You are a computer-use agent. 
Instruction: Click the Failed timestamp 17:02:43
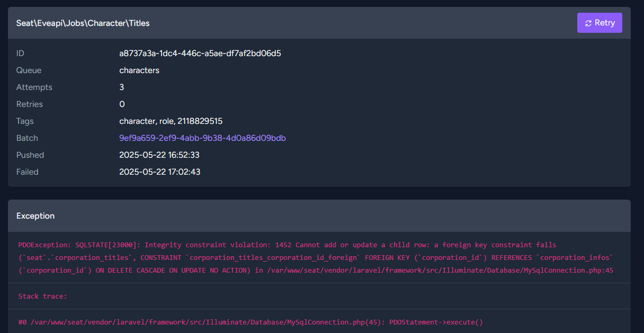coord(159,172)
